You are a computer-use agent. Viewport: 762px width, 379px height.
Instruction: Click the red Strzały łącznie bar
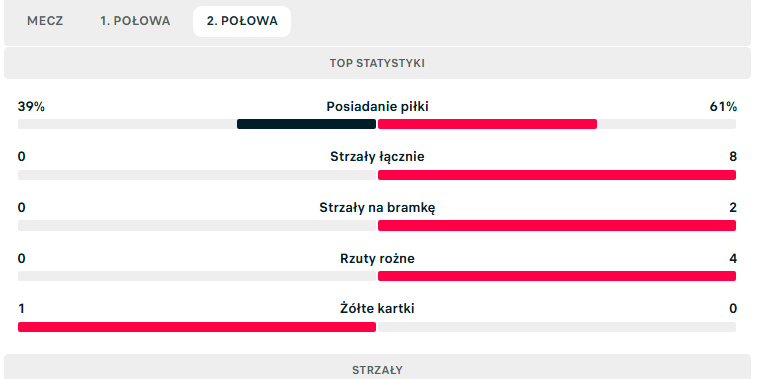coord(557,175)
